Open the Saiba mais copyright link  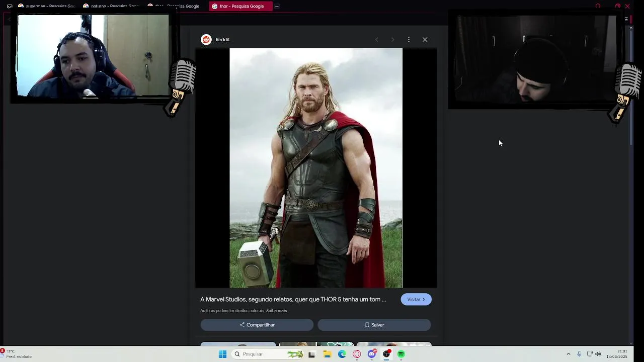click(x=276, y=311)
